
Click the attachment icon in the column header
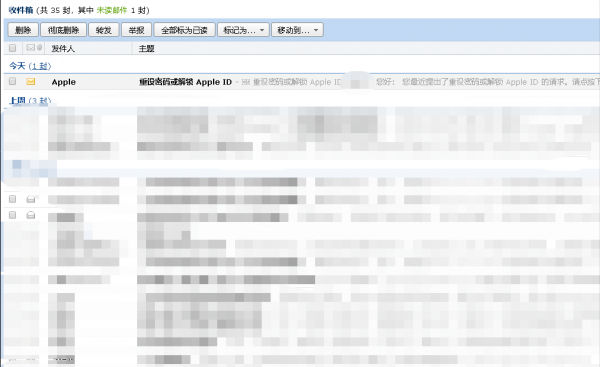point(39,47)
